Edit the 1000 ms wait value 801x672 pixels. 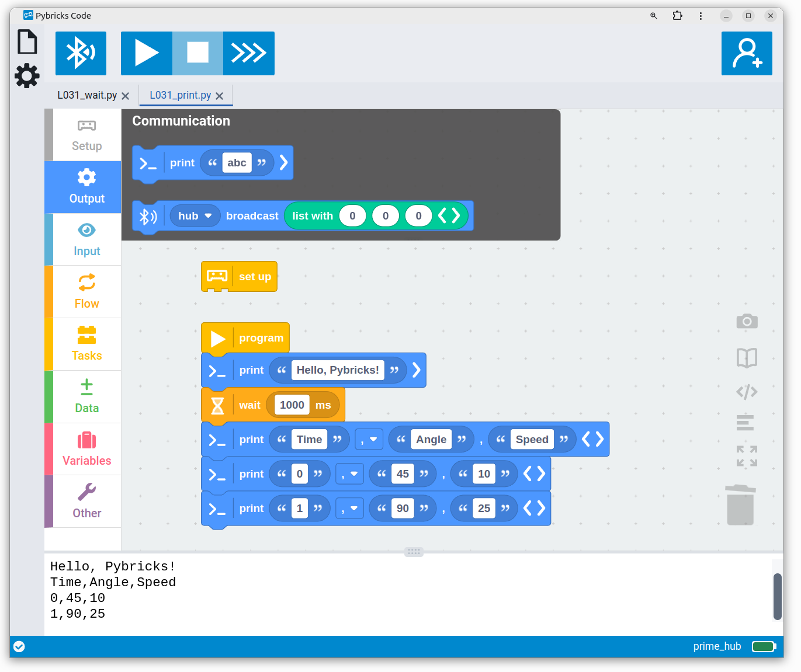tap(292, 405)
